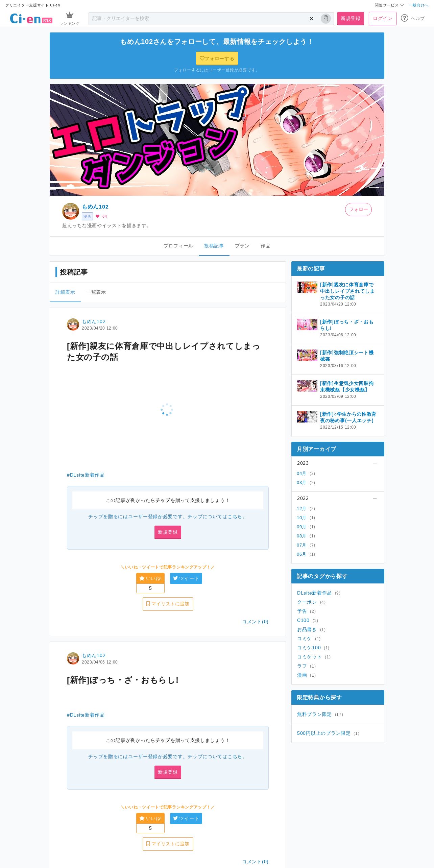
Task: Open the [新作]ぼっち・ざ・おもらし! post title
Action: 123,680
